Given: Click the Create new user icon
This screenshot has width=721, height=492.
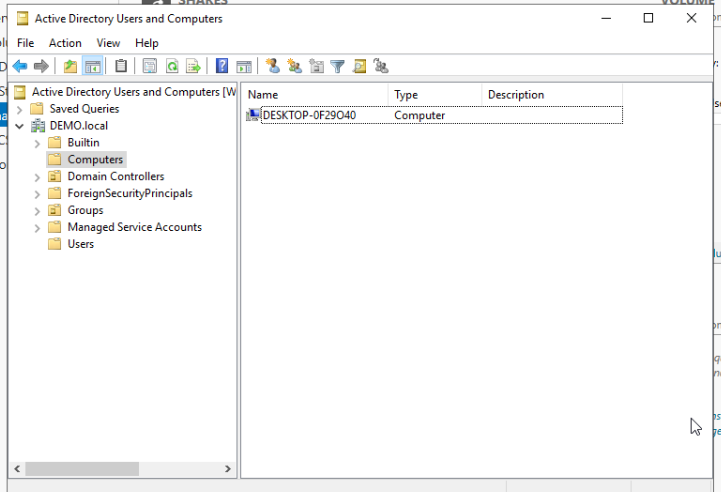Looking at the screenshot, I should tap(272, 67).
